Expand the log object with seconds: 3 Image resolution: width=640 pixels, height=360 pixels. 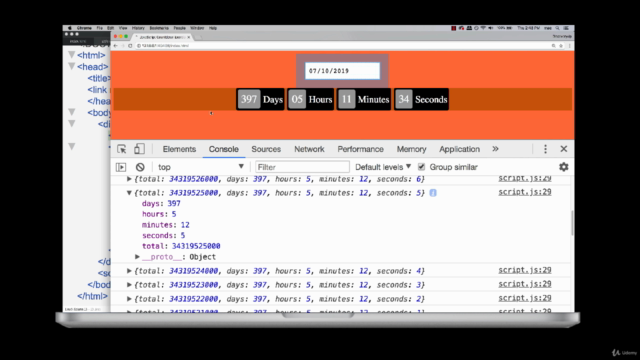click(129, 285)
